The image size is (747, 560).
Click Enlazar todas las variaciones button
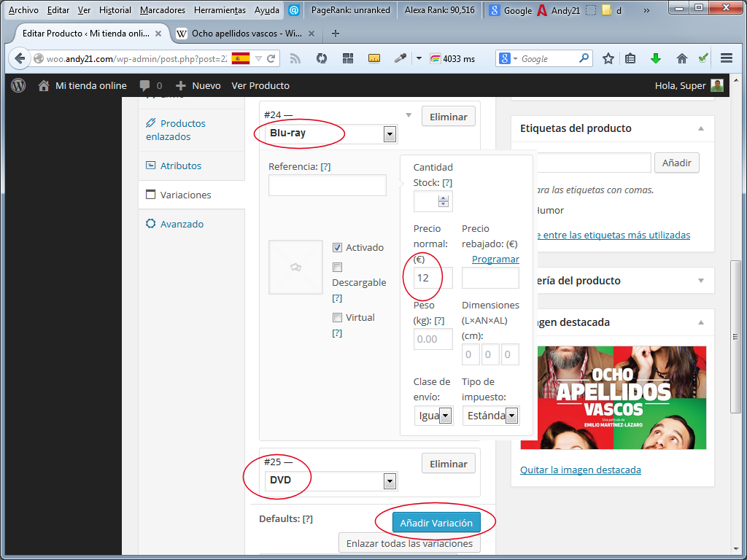pos(409,543)
